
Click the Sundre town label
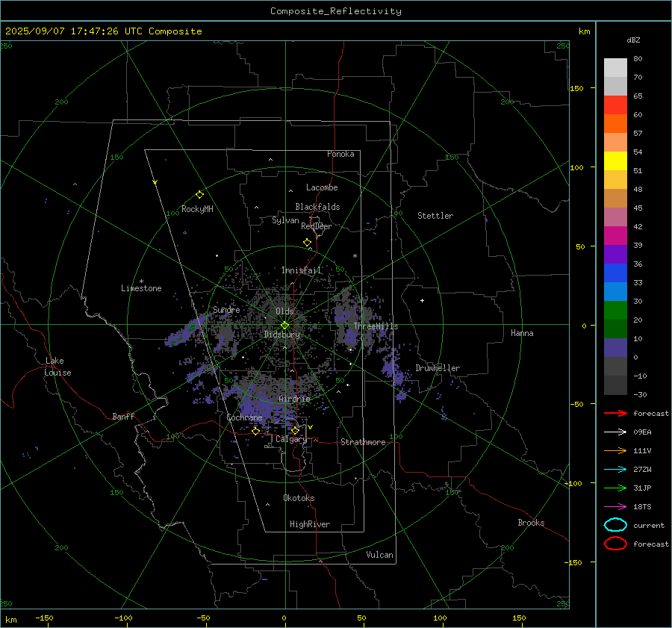point(226,309)
